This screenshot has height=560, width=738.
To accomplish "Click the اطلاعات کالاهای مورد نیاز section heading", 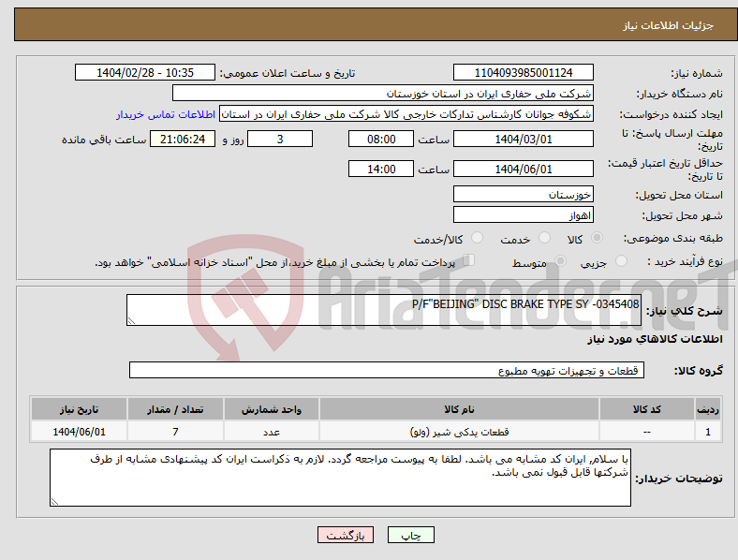I will click(655, 339).
